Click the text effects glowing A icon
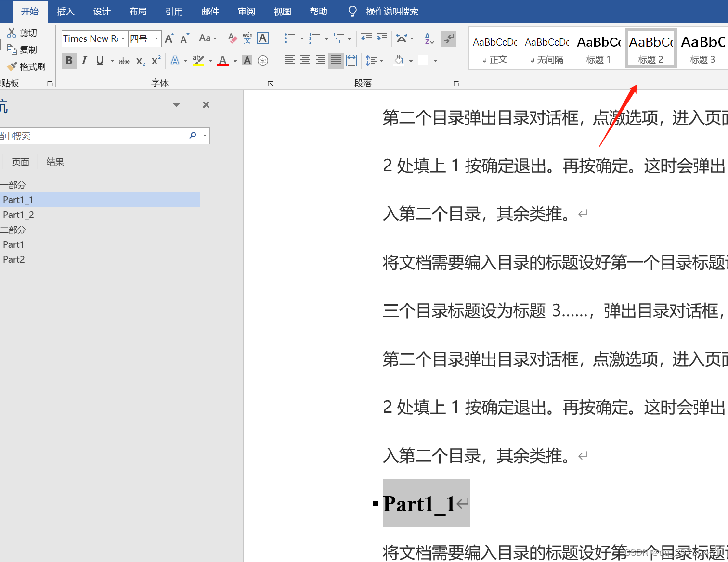Viewport: 728px width, 562px height. [x=175, y=61]
